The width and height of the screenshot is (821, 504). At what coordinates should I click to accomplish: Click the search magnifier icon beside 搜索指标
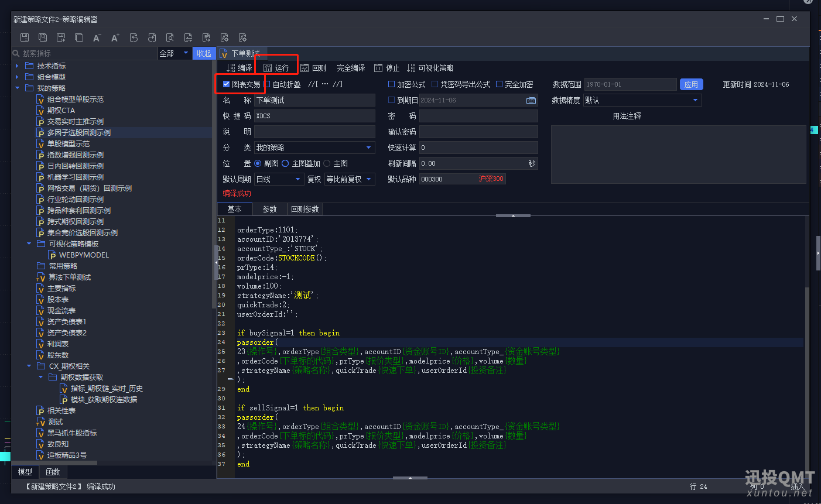pos(16,53)
